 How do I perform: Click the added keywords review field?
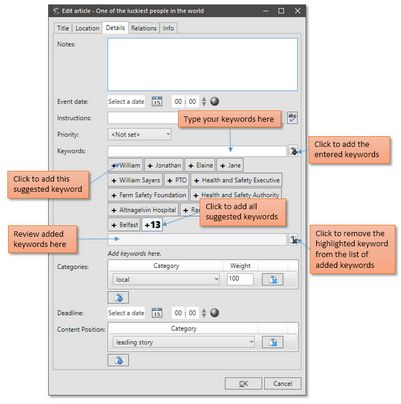197,239
